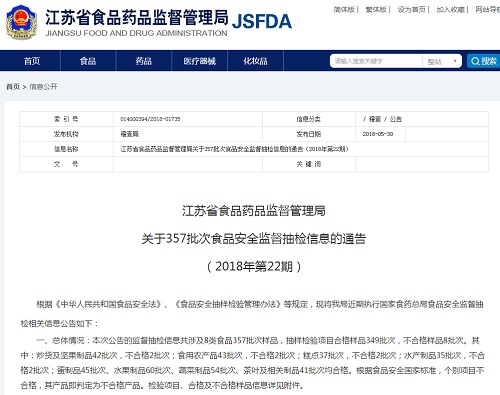Screen dimensions: 500x395
Task: Switch to 简体版 language link
Action: click(x=344, y=10)
